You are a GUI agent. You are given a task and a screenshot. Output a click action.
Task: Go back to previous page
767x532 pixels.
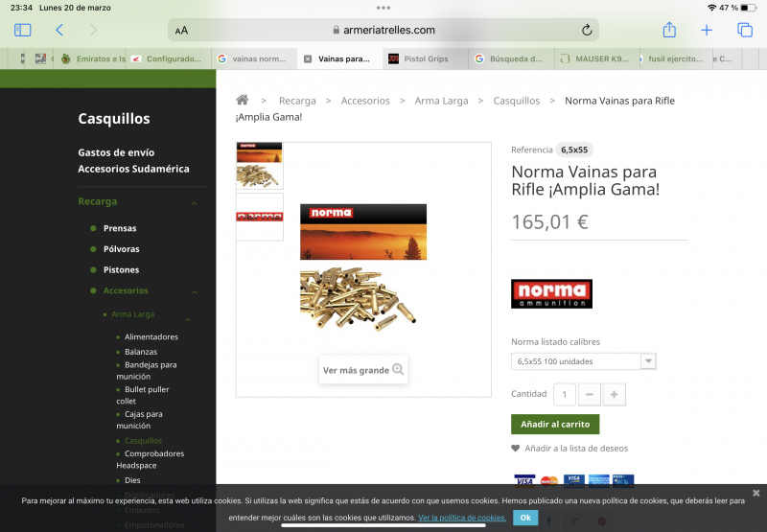coord(59,31)
